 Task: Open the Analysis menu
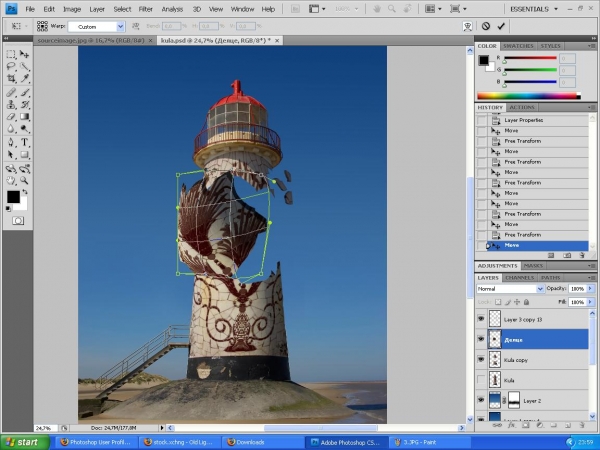pos(172,9)
